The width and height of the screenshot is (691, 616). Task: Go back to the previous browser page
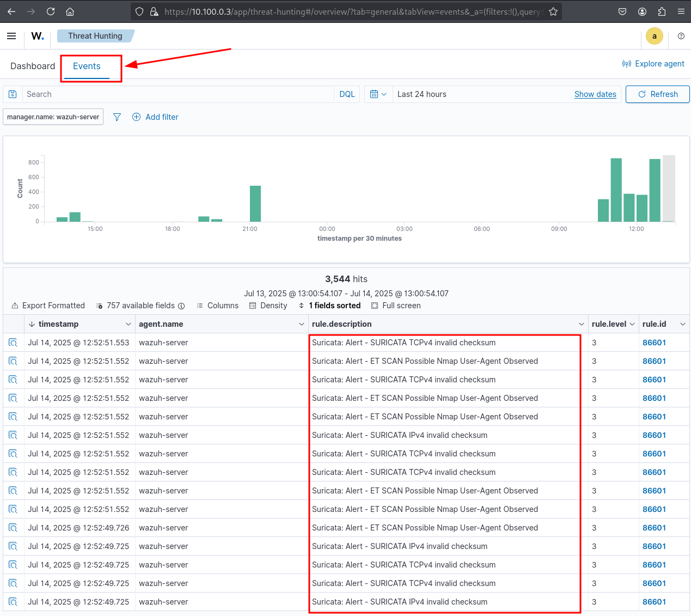pos(11,11)
